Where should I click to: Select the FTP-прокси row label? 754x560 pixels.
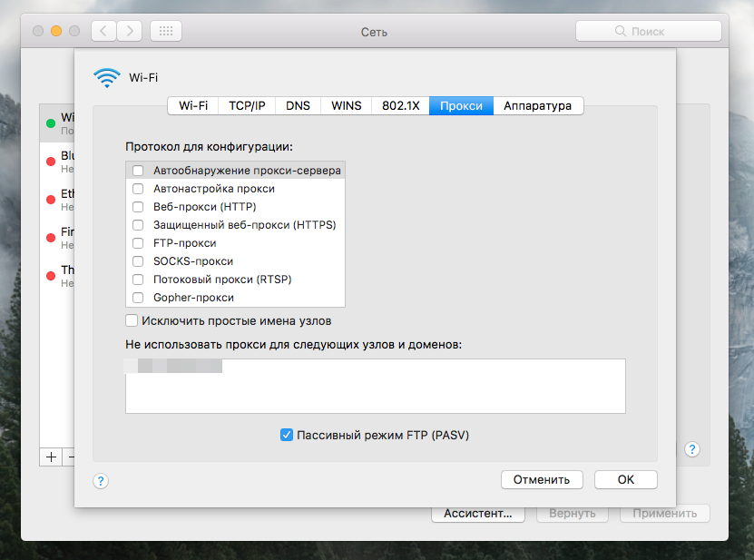pos(185,243)
